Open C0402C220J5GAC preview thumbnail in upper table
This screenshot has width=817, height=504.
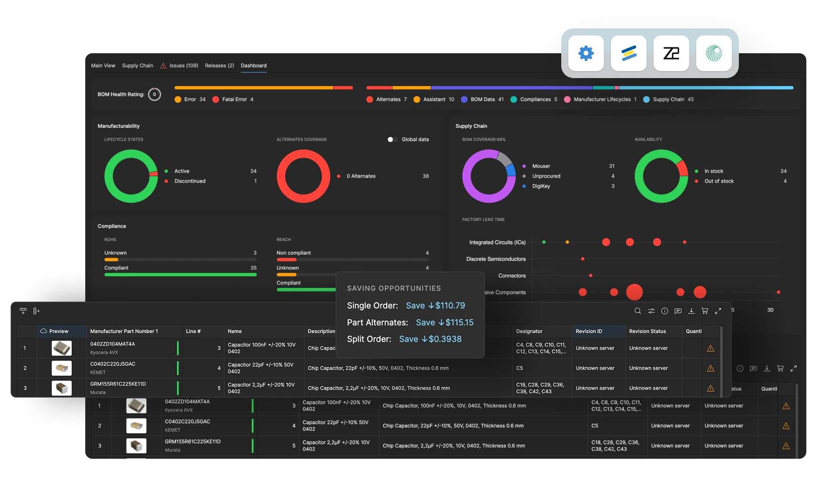click(x=61, y=368)
